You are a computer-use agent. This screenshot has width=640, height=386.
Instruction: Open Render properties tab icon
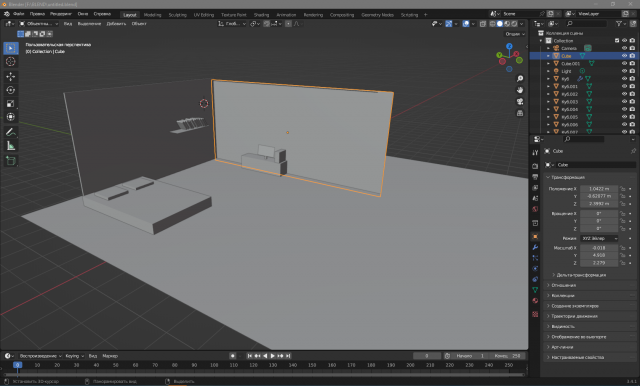[x=535, y=166]
